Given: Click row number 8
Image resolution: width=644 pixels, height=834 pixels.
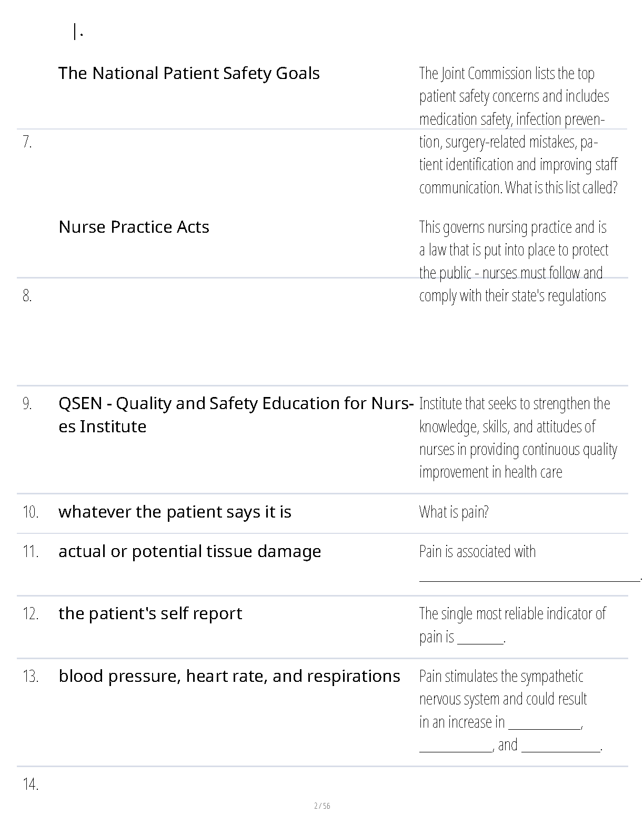Looking at the screenshot, I should (27, 296).
